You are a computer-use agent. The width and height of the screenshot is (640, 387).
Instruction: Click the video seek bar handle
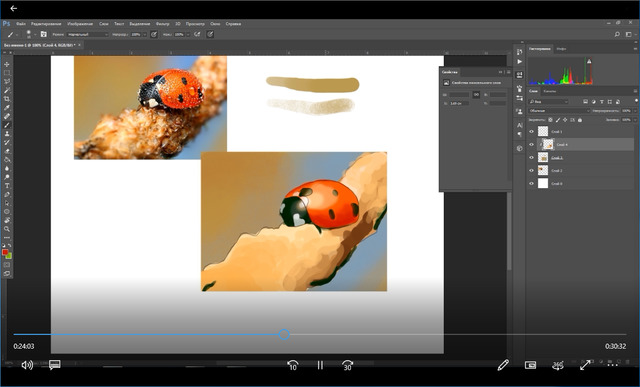[x=284, y=335]
